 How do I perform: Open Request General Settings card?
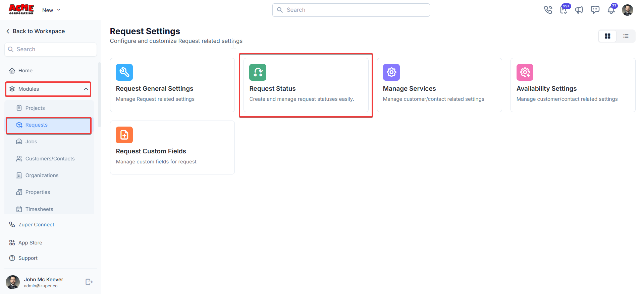tap(172, 85)
